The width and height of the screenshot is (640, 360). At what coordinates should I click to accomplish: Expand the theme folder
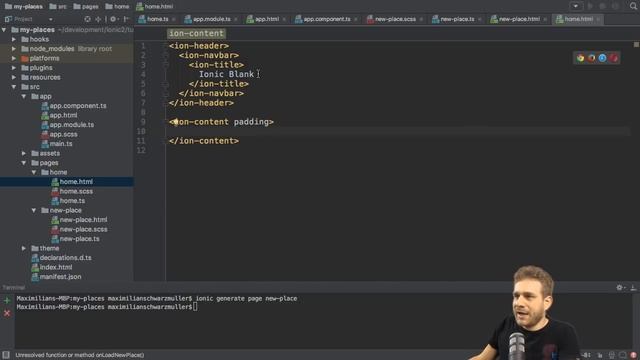click(24, 248)
